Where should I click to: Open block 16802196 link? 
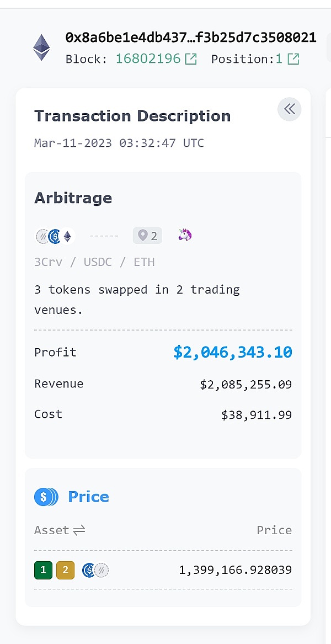[148, 58]
